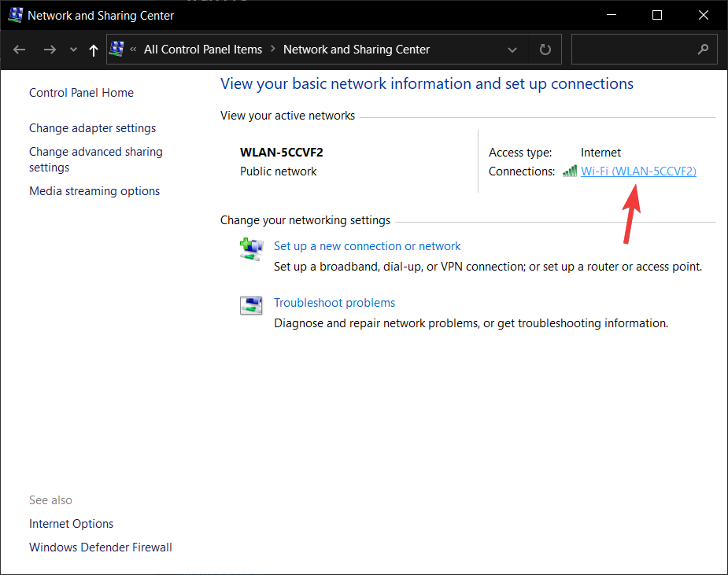The height and width of the screenshot is (575, 728).
Task: Open Troubleshoot problems link
Action: 334,303
